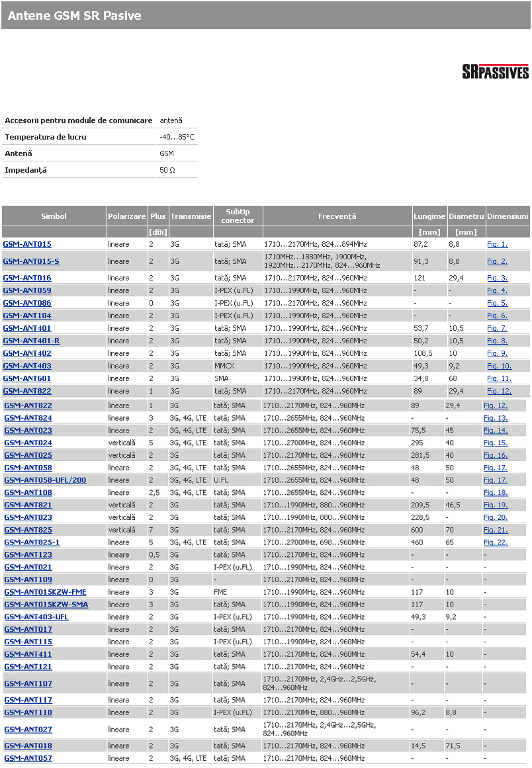Select the GSM-ANT058-UFL/200 link
Screen dimensions: 532x768
45,480
